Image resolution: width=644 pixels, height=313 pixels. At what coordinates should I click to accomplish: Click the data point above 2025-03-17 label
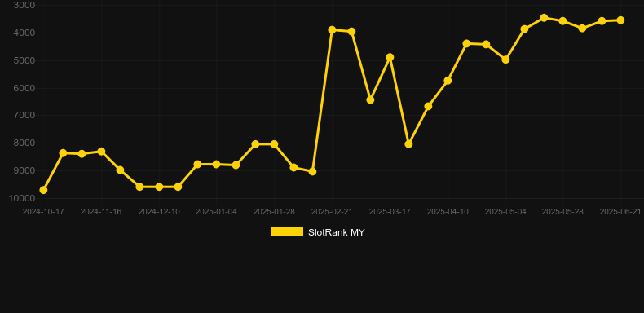pyautogui.click(x=390, y=57)
